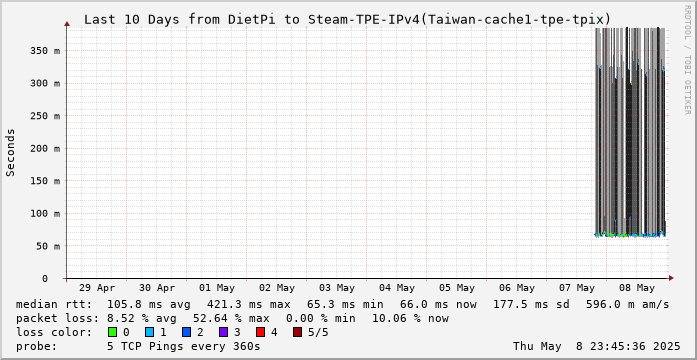Click the '0.00 % min' packet loss value
The width and height of the screenshot is (697, 360).
(x=320, y=319)
